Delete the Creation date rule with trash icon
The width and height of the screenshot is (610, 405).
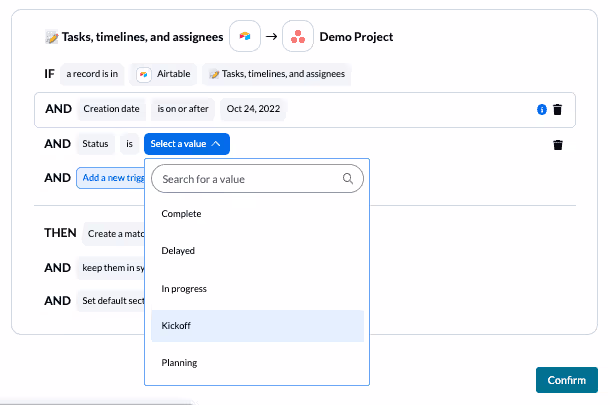click(557, 110)
